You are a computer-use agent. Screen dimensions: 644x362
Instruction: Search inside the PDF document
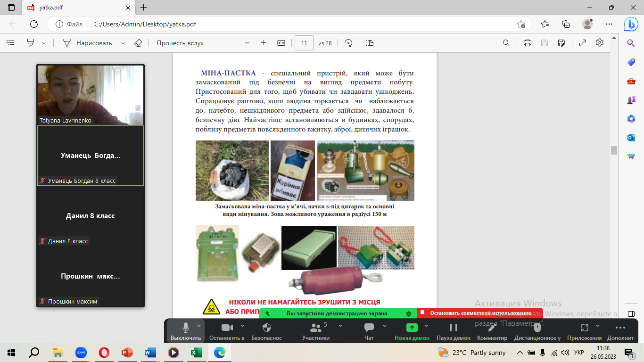pyautogui.click(x=506, y=43)
